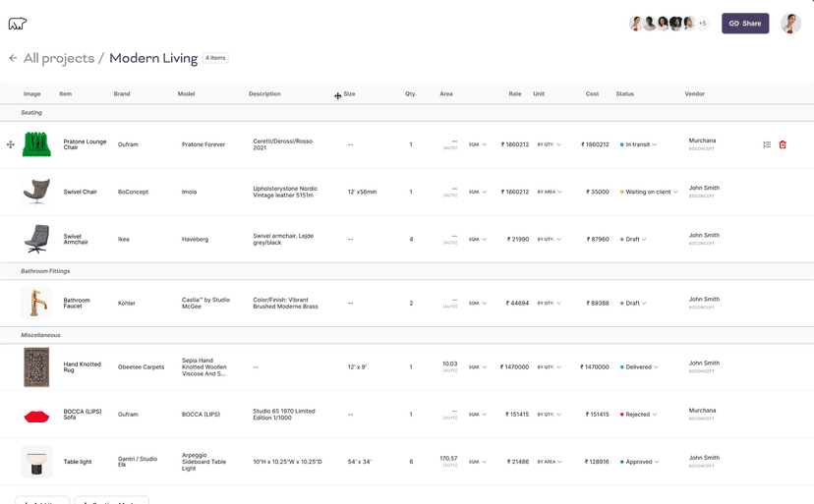This screenshot has width=814, height=504.
Task: Open the Rejected status dropdown
Action: [638, 415]
